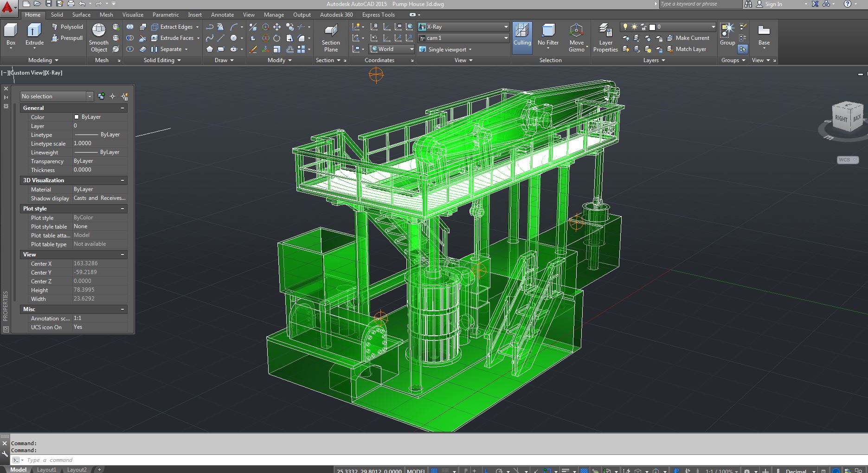868x473 pixels.
Task: Click Quick Select in Properties palette
Action: (x=124, y=96)
